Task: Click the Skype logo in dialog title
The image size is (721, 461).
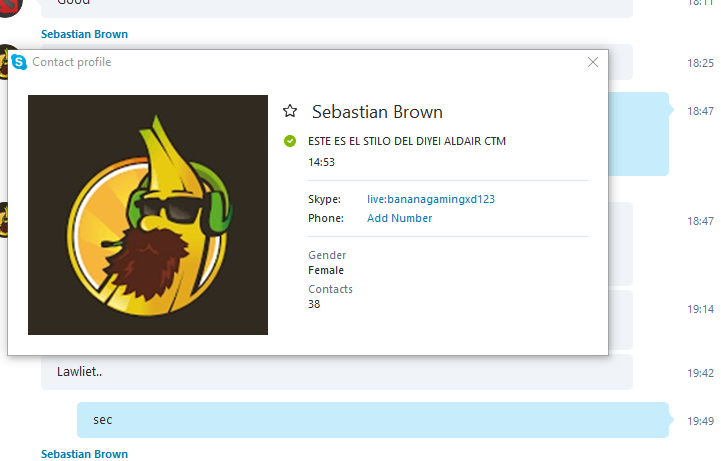Action: [19, 62]
